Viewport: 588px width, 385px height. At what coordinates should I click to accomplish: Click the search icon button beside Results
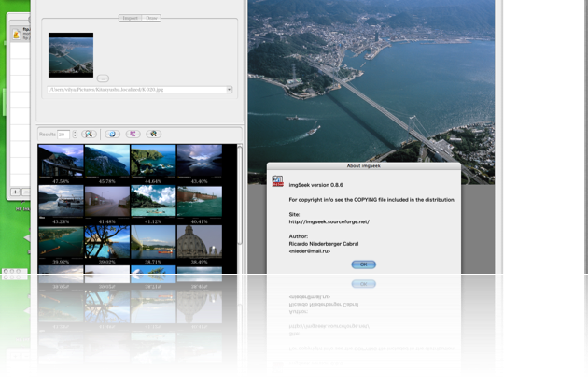(x=89, y=135)
